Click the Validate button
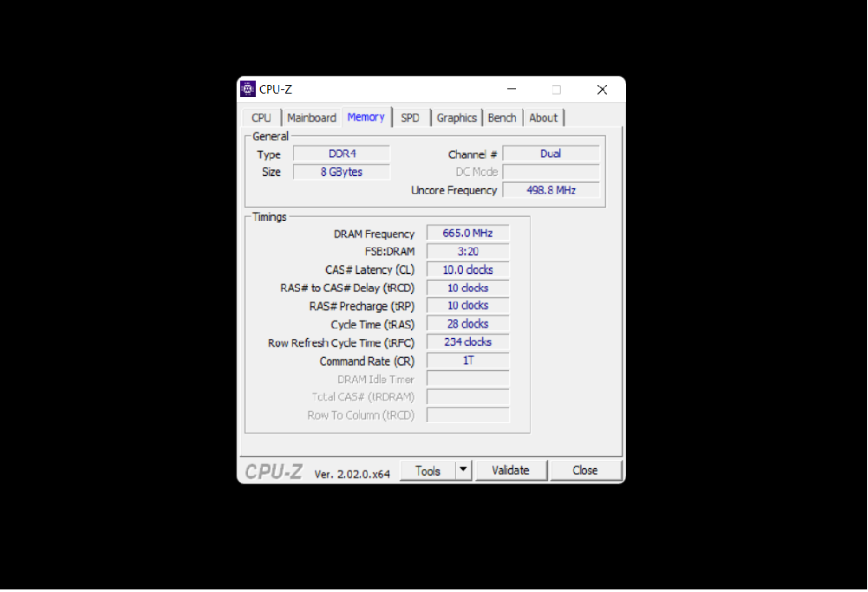The image size is (868, 592). coord(511,471)
